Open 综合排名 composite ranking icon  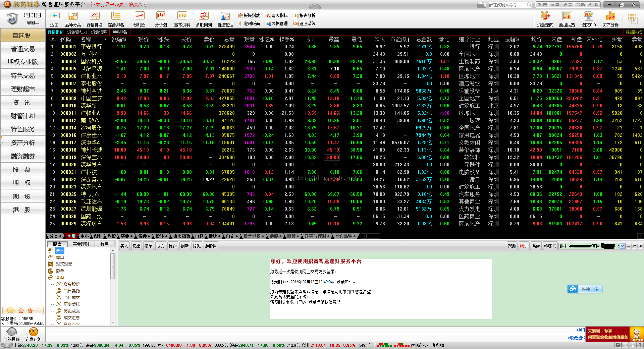(116, 16)
